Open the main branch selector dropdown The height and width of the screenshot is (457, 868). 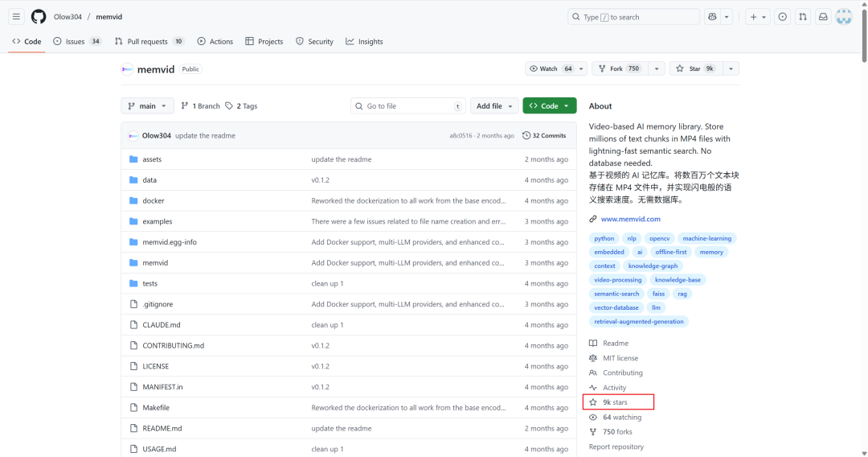[x=147, y=106]
